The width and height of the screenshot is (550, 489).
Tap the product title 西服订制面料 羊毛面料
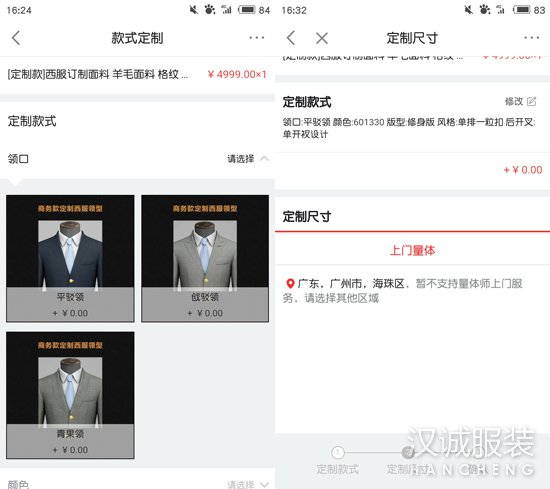click(98, 74)
